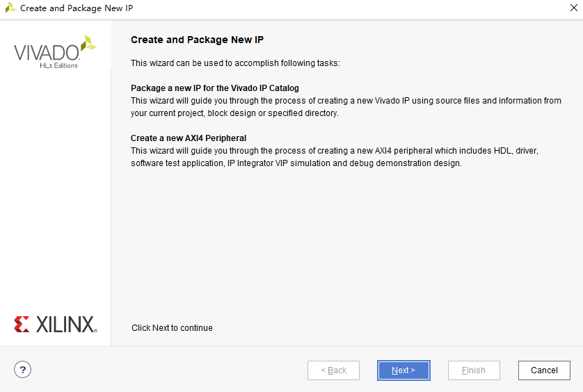Image resolution: width=583 pixels, height=392 pixels.
Task: Click the 'Click Next to continue' text
Action: [x=172, y=328]
